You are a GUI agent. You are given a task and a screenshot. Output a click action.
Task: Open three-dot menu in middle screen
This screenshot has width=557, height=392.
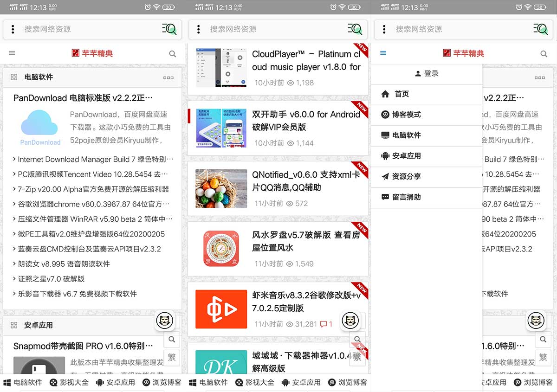point(198,29)
